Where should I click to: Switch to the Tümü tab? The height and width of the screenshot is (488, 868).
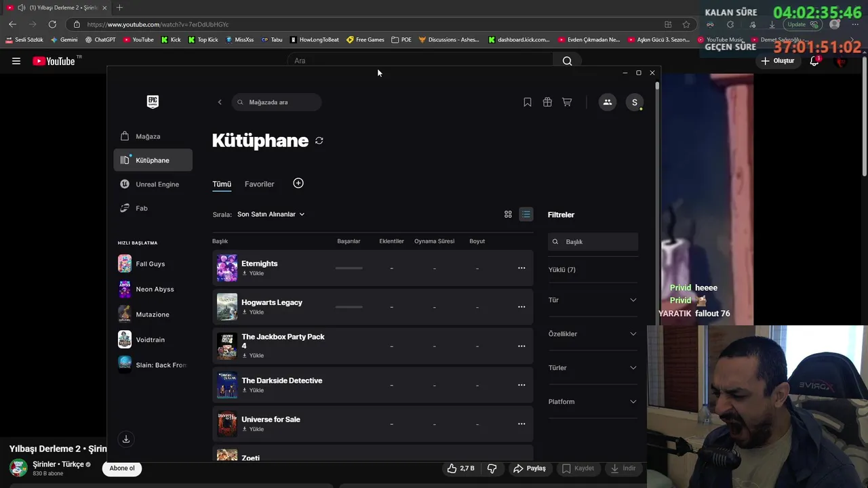(222, 184)
